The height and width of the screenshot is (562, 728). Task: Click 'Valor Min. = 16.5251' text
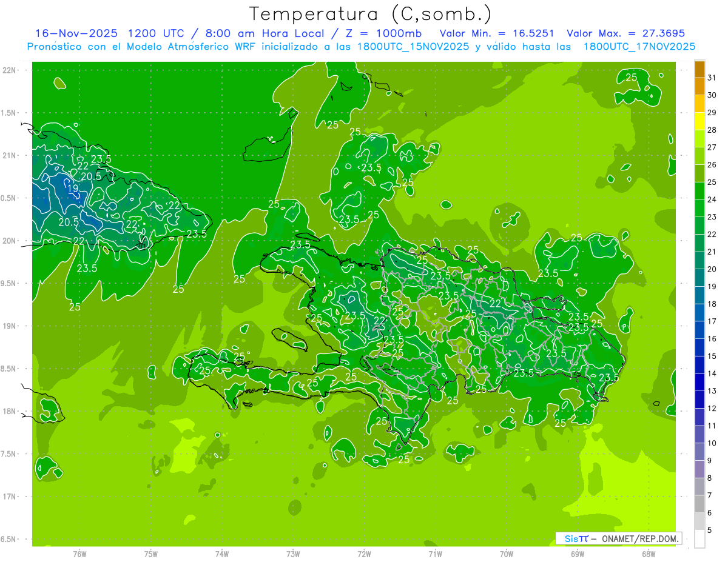(x=497, y=33)
